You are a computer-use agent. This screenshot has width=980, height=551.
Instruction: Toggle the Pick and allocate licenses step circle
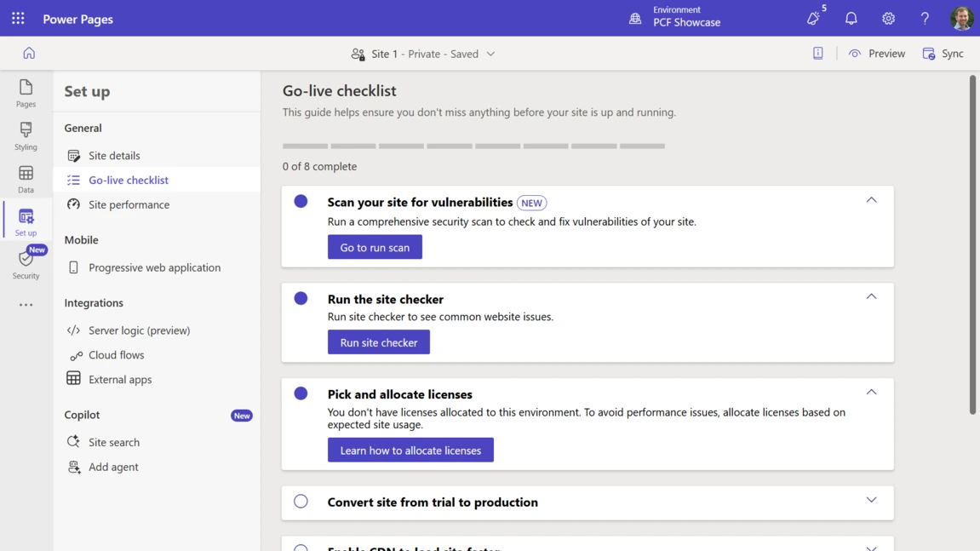tap(301, 393)
